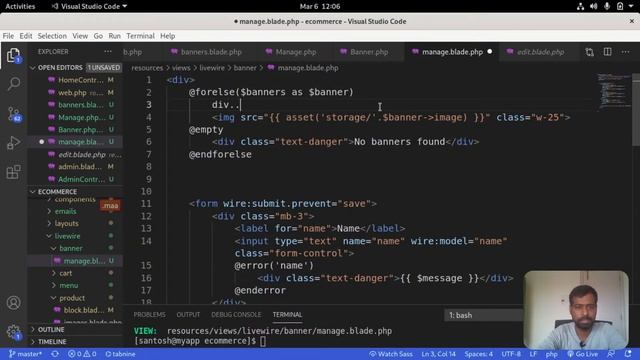Open the Help menu
Screen dimensions: 640x360
click(167, 36)
